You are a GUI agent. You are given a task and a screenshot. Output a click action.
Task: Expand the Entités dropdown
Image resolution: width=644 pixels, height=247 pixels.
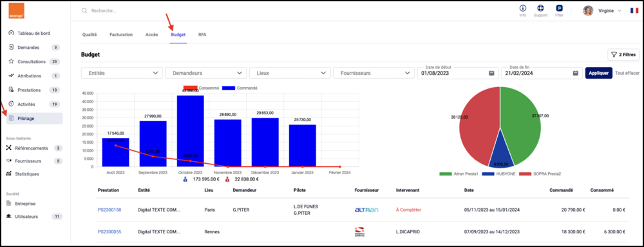coord(122,73)
